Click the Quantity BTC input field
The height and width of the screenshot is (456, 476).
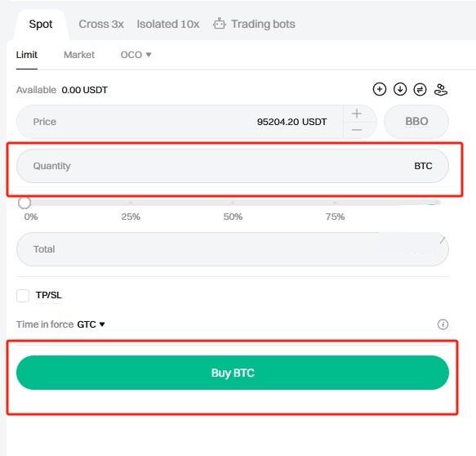pos(233,166)
